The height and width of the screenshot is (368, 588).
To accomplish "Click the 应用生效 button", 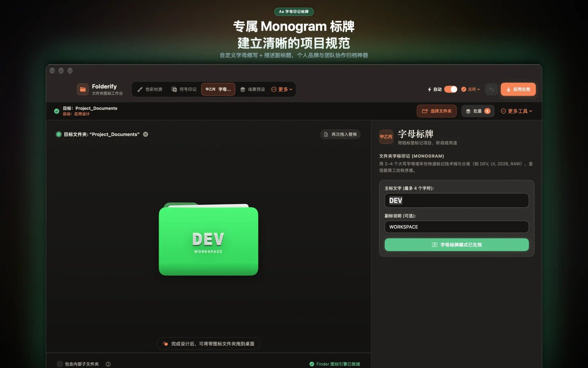I will 518,89.
